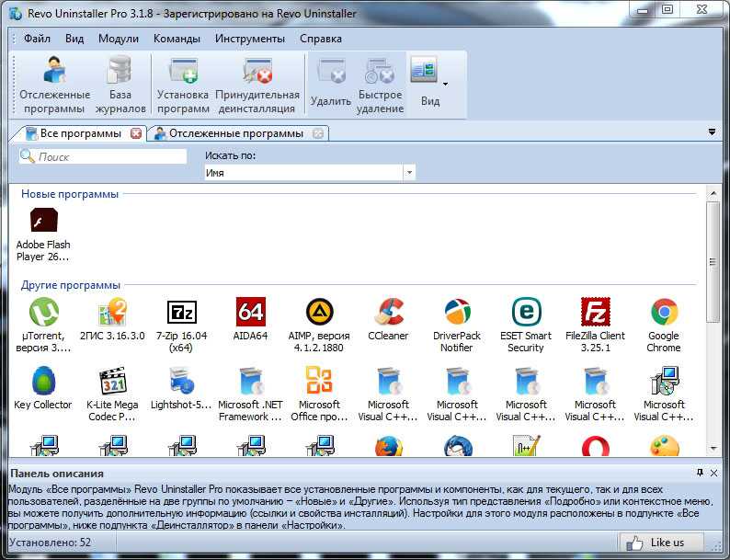Click the scroll up arrow of program list
730x560 pixels.
(x=713, y=193)
